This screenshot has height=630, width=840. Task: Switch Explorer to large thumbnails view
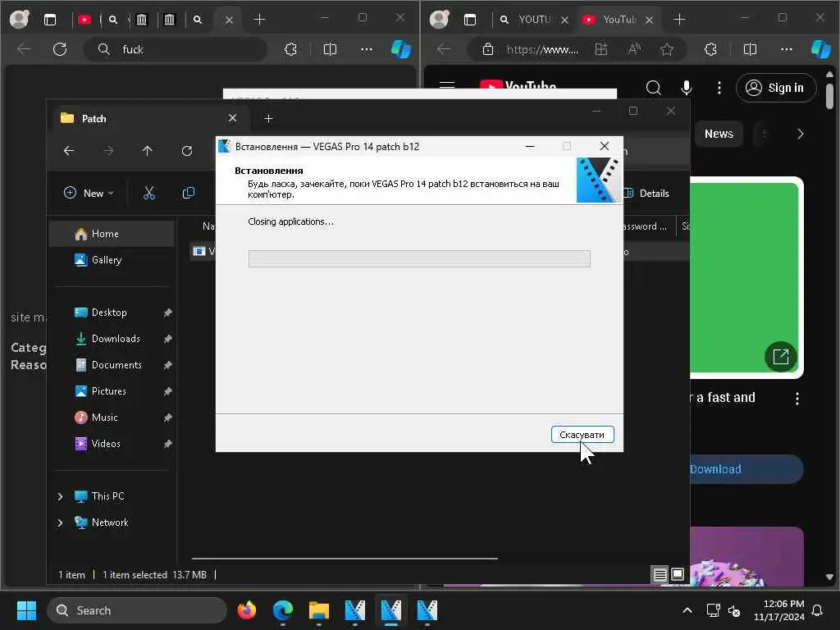point(678,575)
